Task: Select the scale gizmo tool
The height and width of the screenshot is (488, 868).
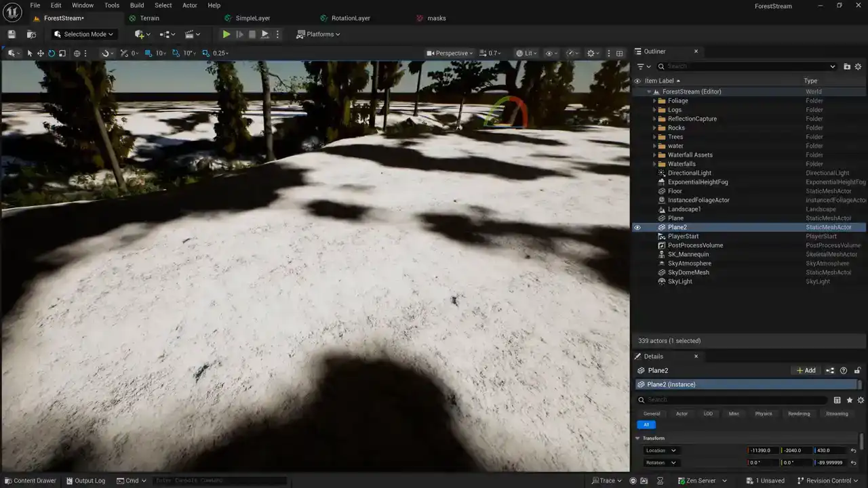Action: [62, 53]
